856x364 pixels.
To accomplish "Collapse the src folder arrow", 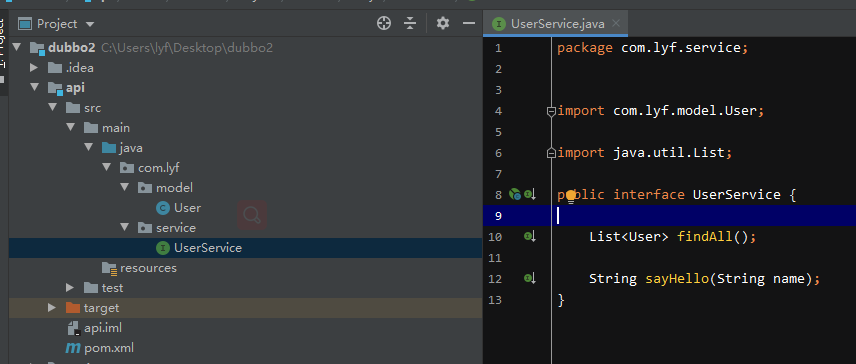I will tap(52, 108).
